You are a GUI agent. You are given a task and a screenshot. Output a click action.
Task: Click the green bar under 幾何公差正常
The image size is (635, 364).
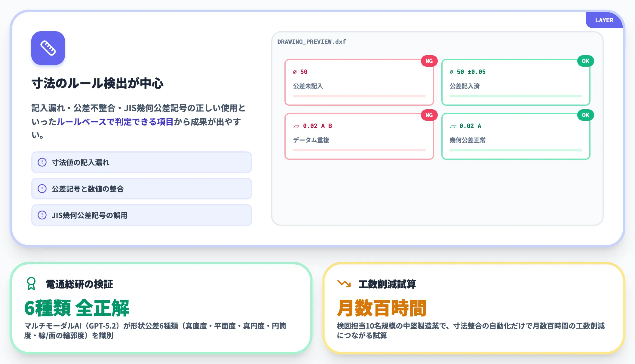516,150
